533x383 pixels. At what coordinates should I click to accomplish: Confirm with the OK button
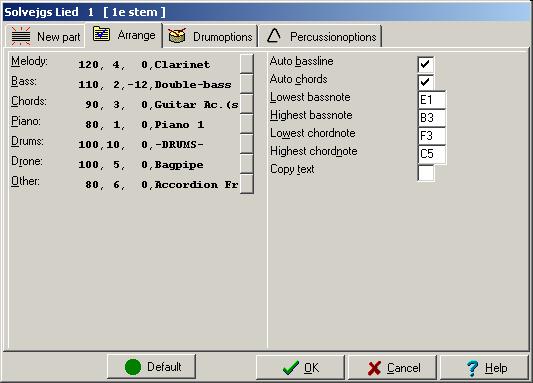click(x=300, y=367)
